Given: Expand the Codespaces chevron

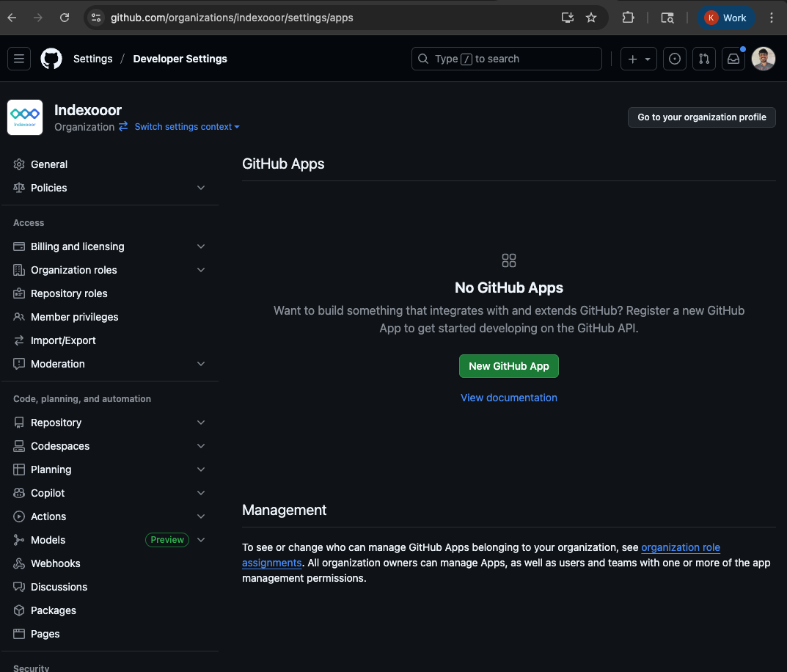Looking at the screenshot, I should (x=201, y=446).
